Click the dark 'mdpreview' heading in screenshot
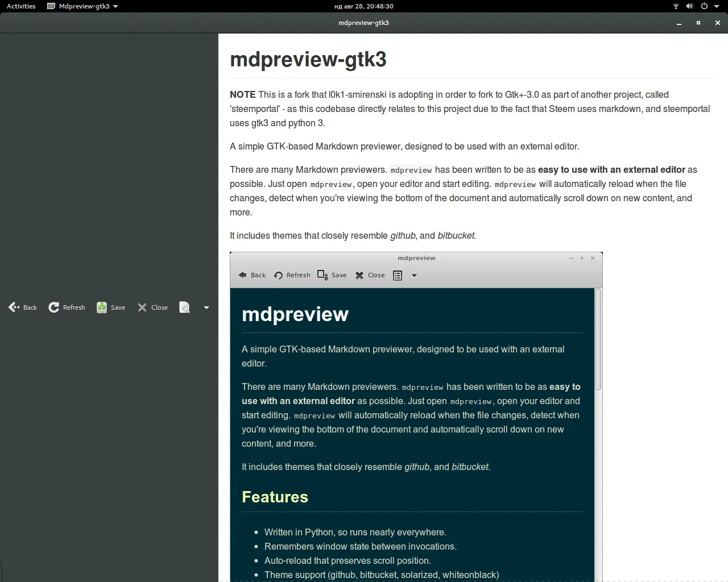The image size is (728, 582). [295, 314]
